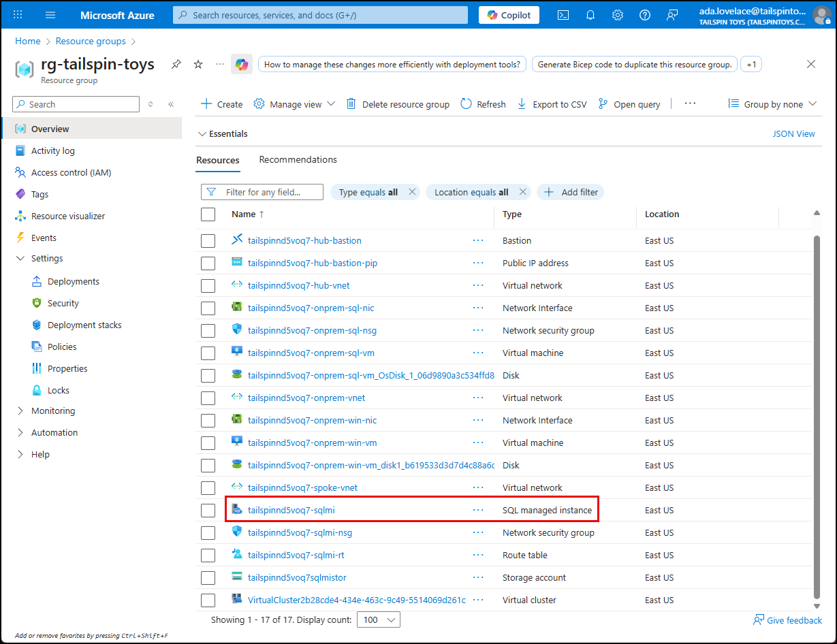This screenshot has width=837, height=644.
Task: Open the Azure portal apps grid
Action: 18,14
